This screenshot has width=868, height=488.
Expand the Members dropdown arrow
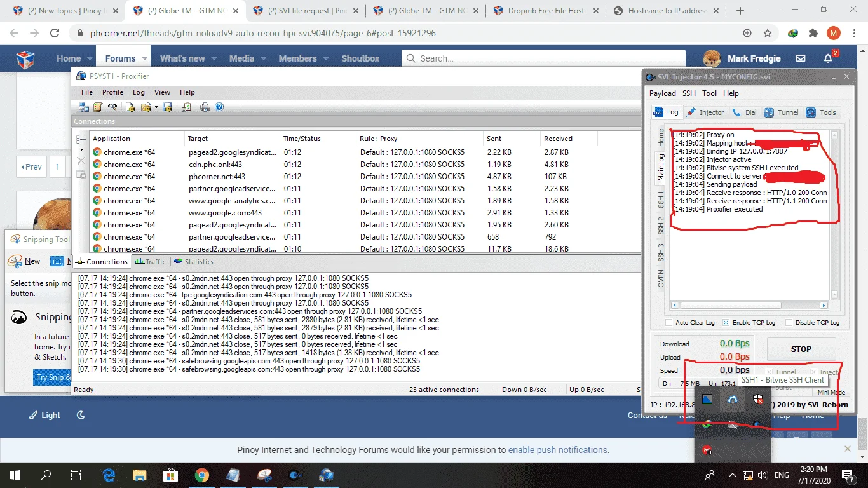[x=326, y=58]
